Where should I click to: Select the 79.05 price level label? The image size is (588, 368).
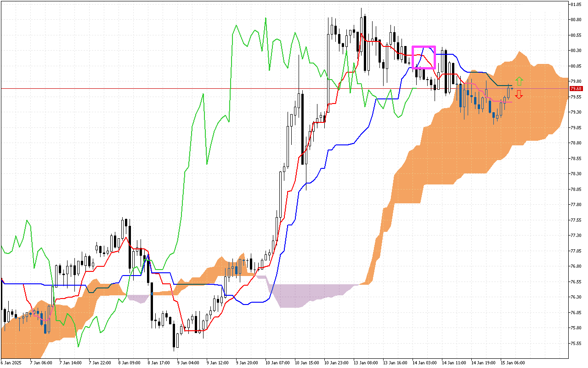(x=576, y=128)
